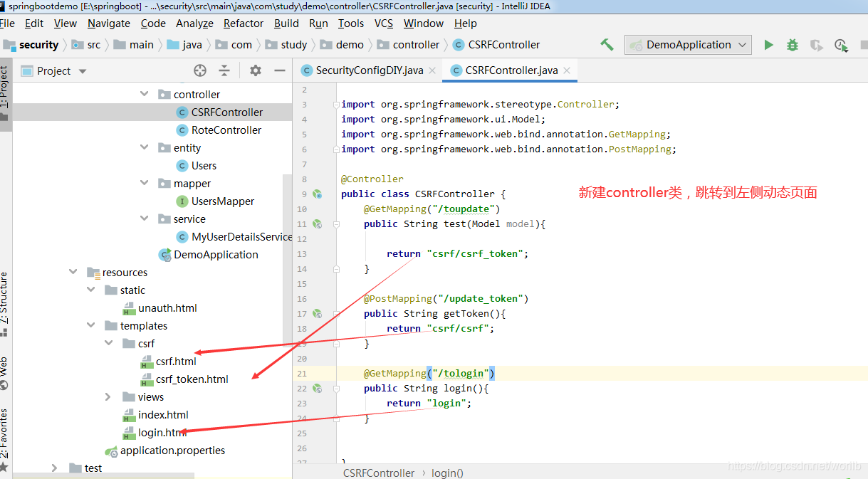Open the DemoApplication run configuration dropdown
868x479 pixels.
(x=688, y=45)
